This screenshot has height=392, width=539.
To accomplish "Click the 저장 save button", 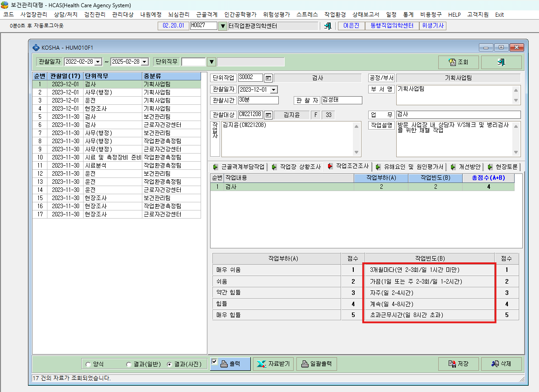I will 458,364.
